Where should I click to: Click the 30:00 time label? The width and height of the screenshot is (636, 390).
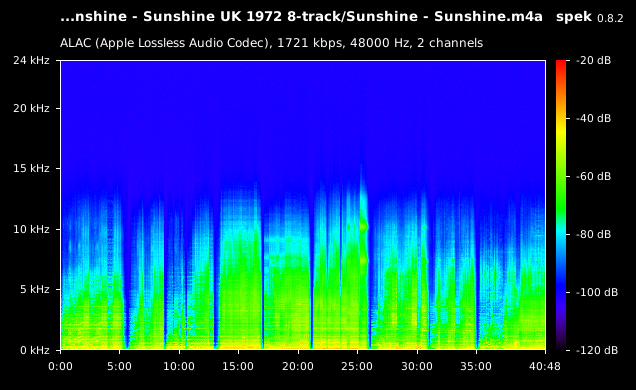coord(417,366)
